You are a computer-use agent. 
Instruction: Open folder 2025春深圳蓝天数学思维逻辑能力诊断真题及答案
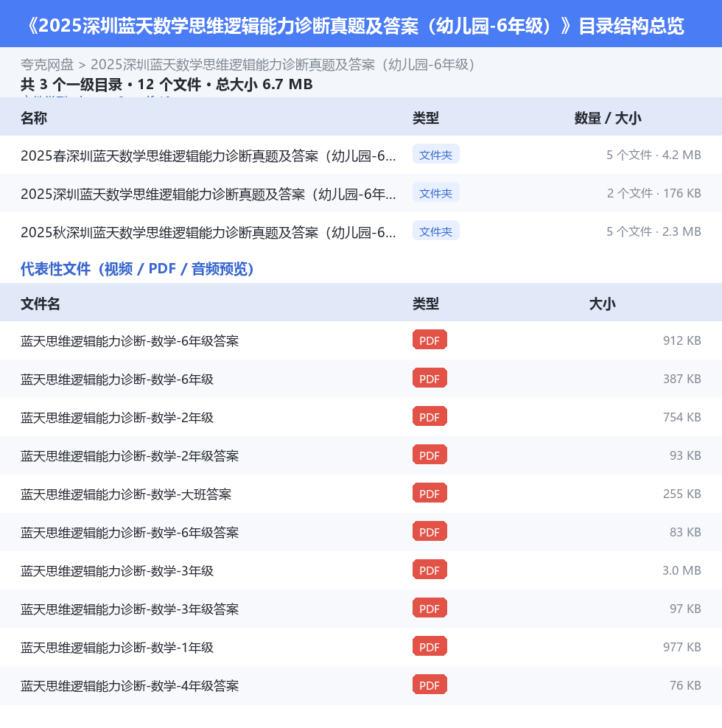pyautogui.click(x=208, y=155)
